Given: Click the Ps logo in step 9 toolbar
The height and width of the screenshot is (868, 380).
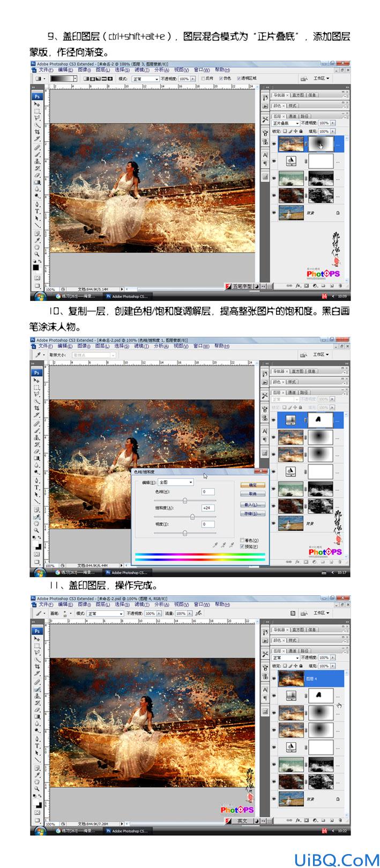Looking at the screenshot, I should (36, 96).
